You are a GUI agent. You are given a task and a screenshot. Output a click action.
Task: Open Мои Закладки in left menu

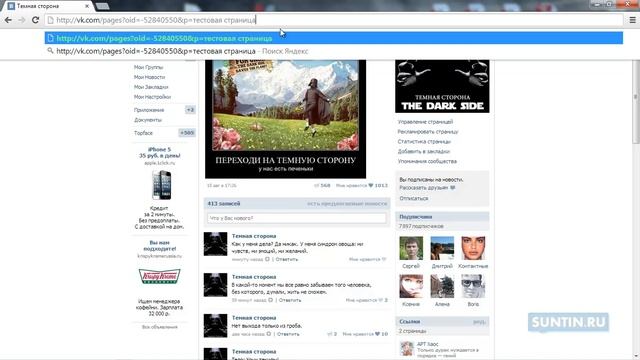(x=151, y=87)
